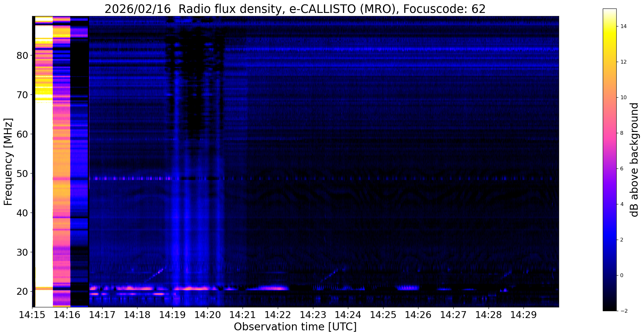Click the 14:21 time tick label
Screen dimensions: 644x336
pyautogui.click(x=243, y=314)
